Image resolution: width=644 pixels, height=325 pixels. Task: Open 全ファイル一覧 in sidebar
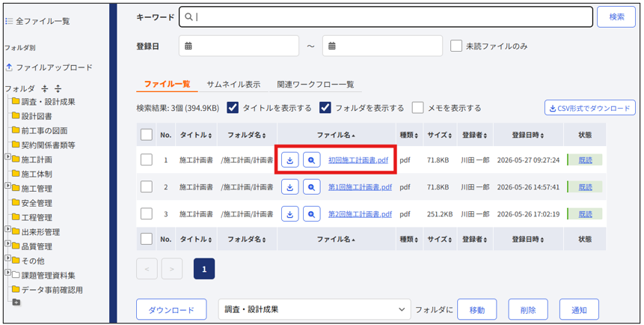click(x=43, y=22)
